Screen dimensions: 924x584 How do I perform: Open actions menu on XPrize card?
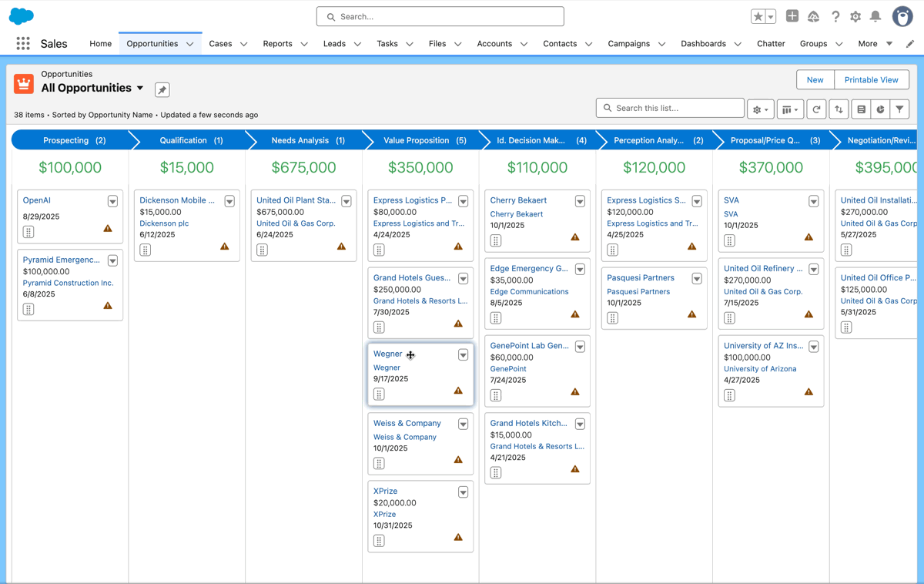pyautogui.click(x=463, y=492)
